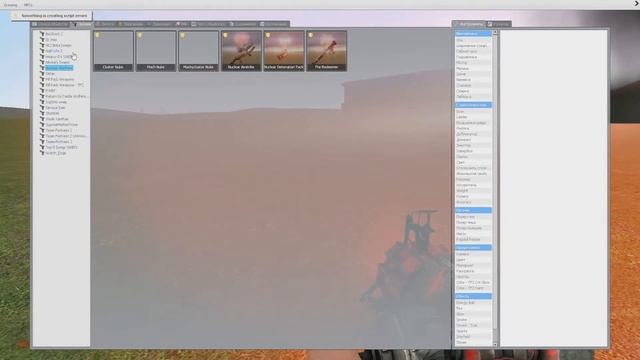Collapse the category header above Color - TF2 tools
640x360 pixels.
[x=473, y=248]
